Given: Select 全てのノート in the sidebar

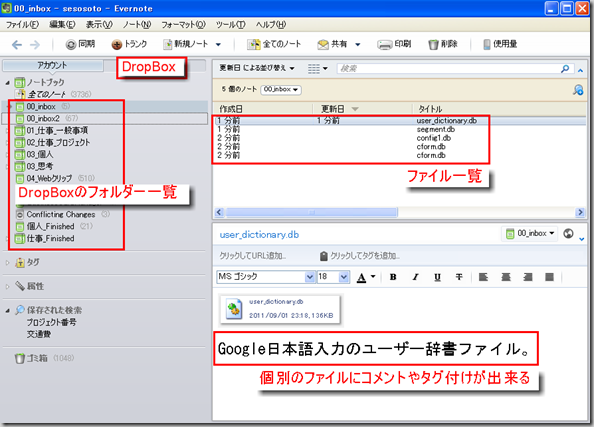Looking at the screenshot, I should click(x=47, y=94).
